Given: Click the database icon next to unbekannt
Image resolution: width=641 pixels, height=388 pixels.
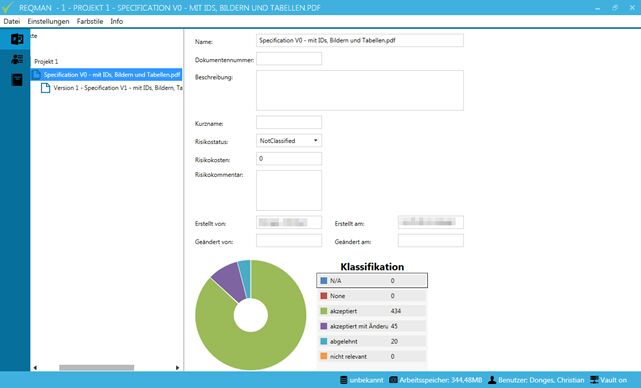Looking at the screenshot, I should 343,380.
